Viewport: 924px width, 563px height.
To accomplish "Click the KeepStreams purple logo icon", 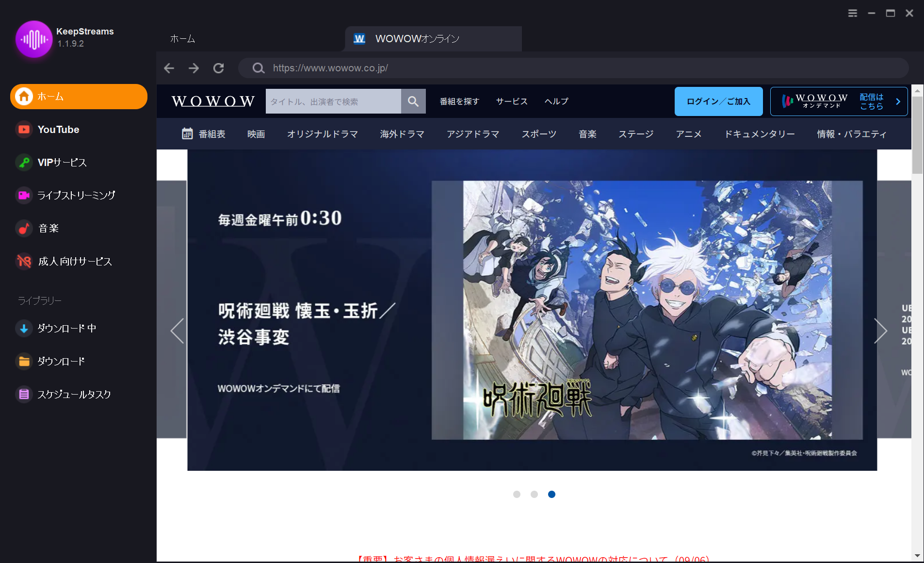I will [33, 39].
